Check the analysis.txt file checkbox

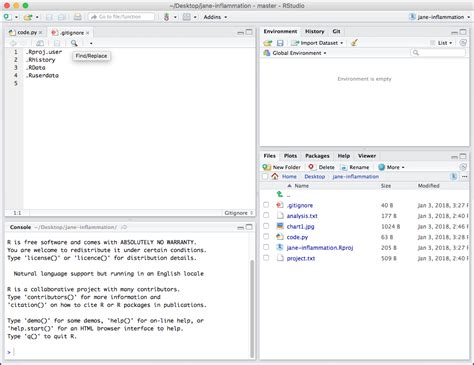(x=266, y=215)
